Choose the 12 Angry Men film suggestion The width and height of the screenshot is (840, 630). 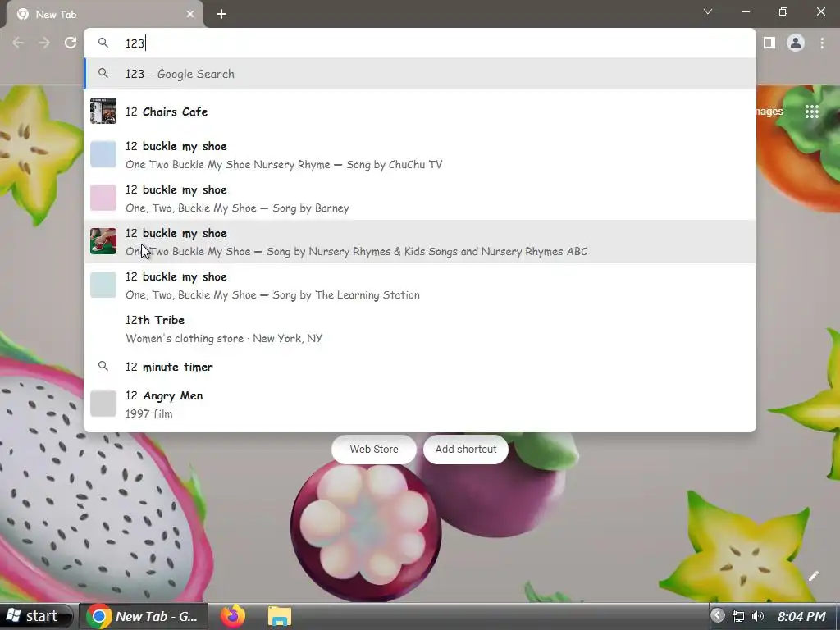419,404
